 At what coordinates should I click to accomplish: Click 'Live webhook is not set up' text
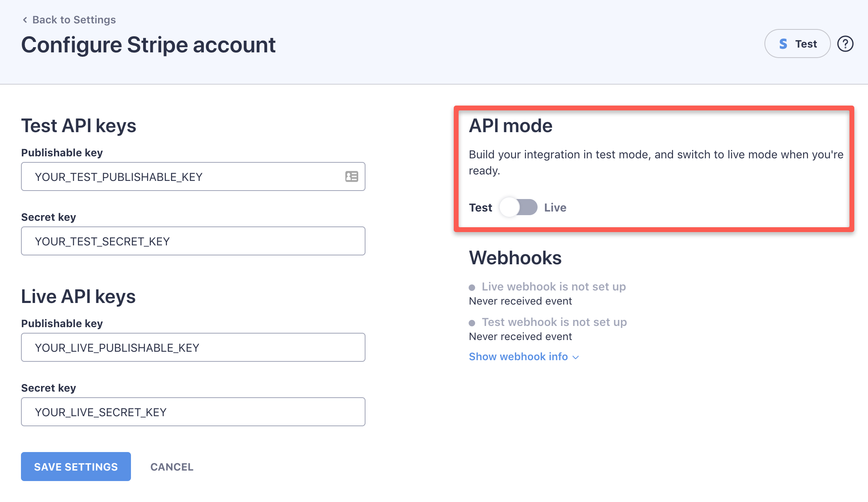(x=554, y=286)
